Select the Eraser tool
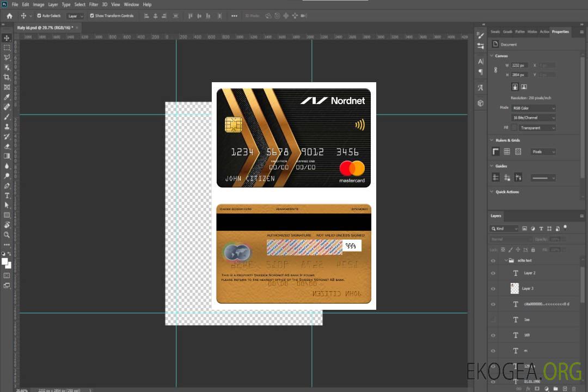The width and height of the screenshot is (588, 392). pos(7,146)
